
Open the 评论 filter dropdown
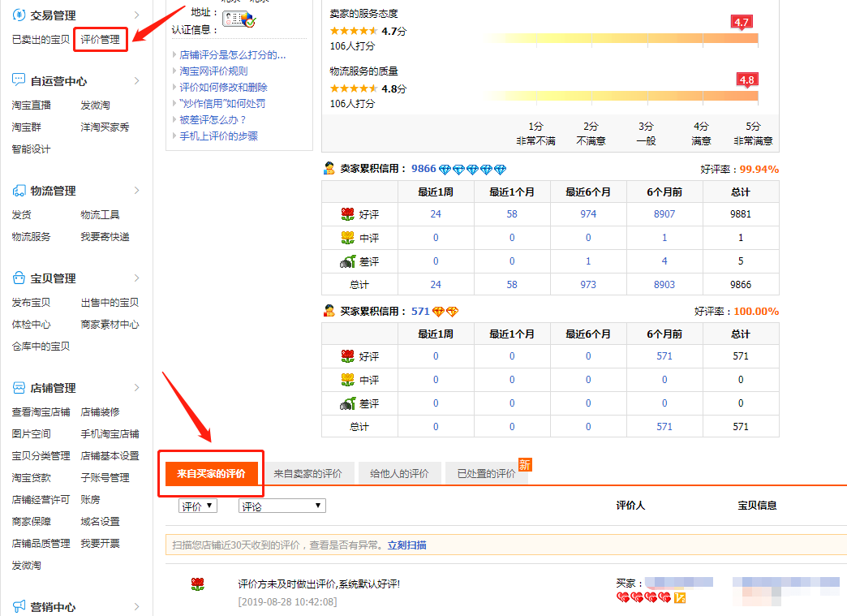pyautogui.click(x=282, y=506)
